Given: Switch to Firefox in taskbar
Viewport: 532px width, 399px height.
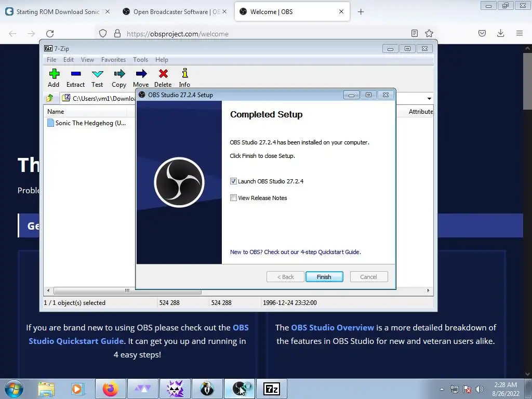Looking at the screenshot, I should [111, 389].
